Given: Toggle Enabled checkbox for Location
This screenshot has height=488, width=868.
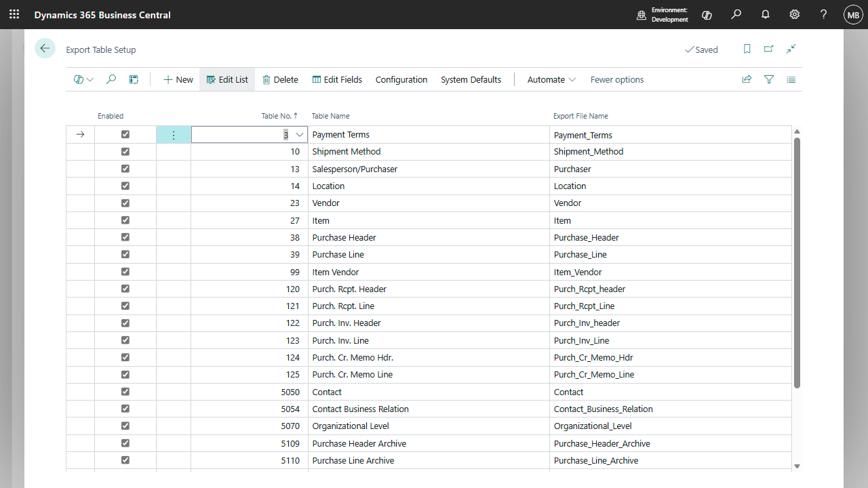Looking at the screenshot, I should (125, 186).
